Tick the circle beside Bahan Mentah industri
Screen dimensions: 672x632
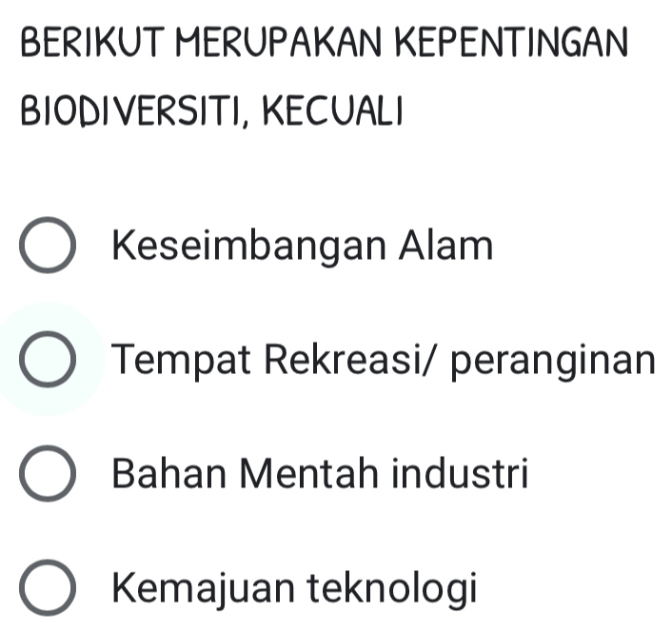pos(48,476)
